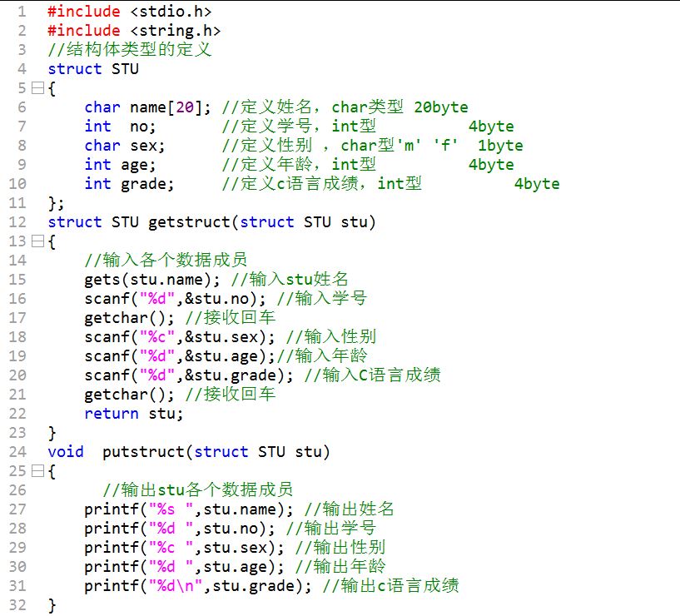Click comment '//输出姓名' on line 27

click(349, 509)
